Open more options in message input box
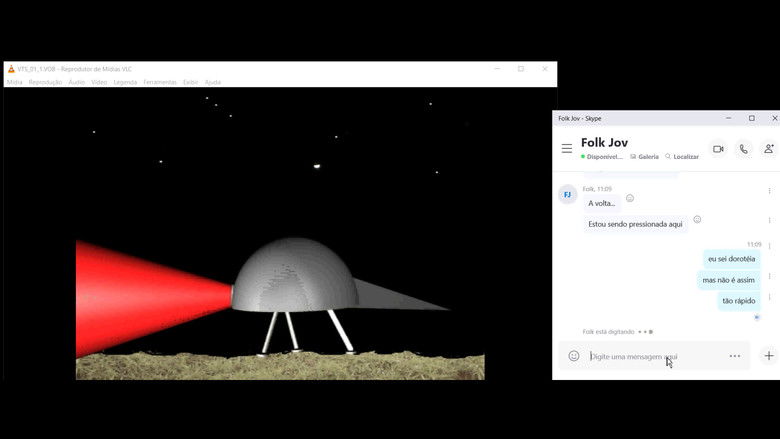Screen dimensions: 780x439 pos(735,356)
